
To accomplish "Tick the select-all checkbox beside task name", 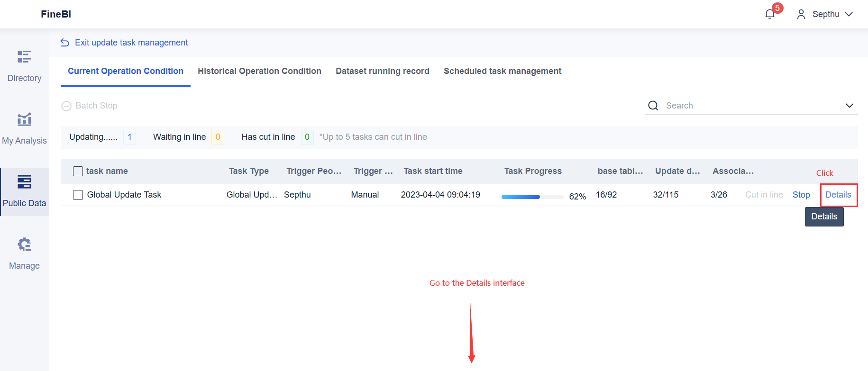I will point(78,171).
